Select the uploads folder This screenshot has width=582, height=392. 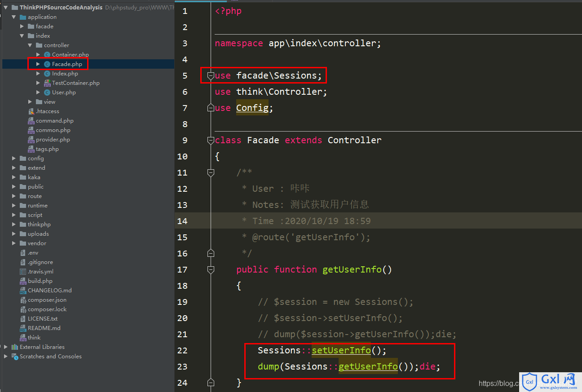[38, 234]
